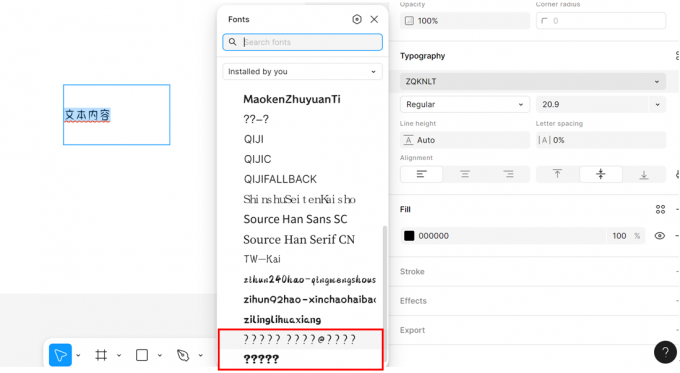Click the search magnifier icon
680x373 pixels.
coord(233,42)
